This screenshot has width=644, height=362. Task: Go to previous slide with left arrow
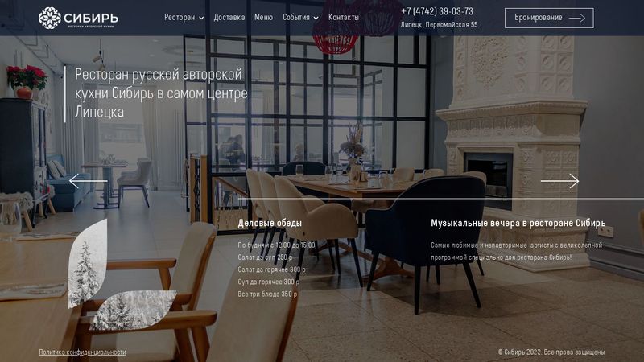(x=89, y=181)
